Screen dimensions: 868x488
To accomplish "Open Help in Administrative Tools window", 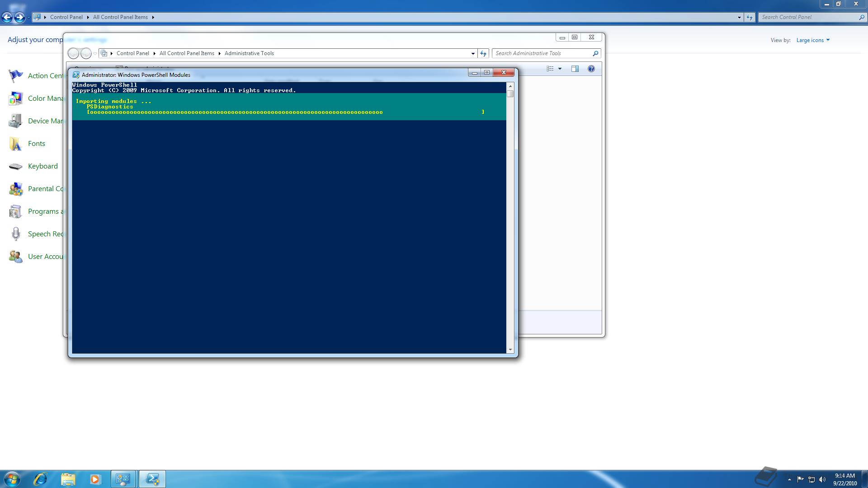I will coord(591,69).
